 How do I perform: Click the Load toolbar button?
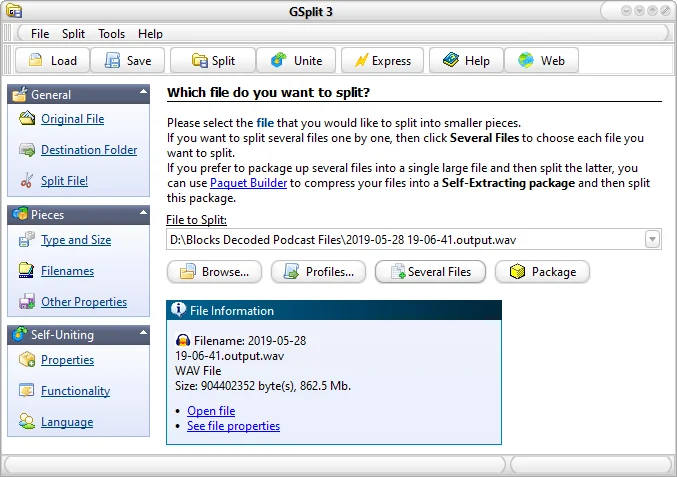[x=52, y=60]
